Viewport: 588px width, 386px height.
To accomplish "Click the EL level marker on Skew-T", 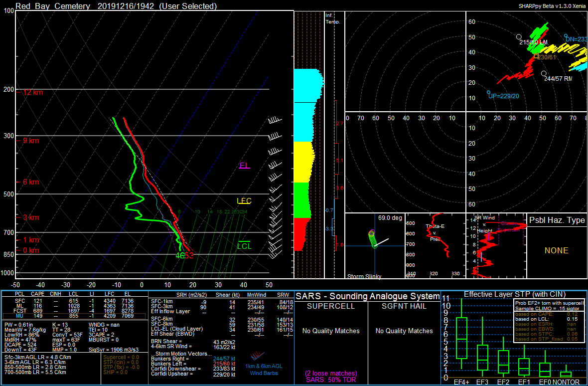I will point(245,166).
